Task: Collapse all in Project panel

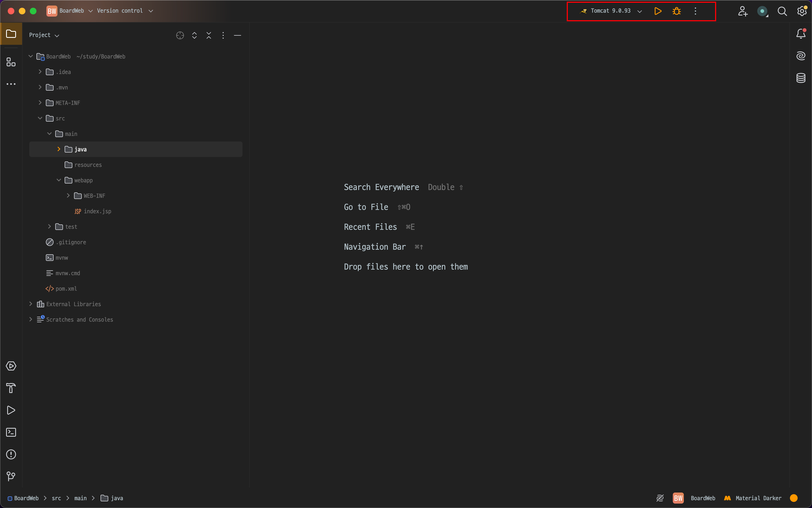Action: [x=209, y=35]
